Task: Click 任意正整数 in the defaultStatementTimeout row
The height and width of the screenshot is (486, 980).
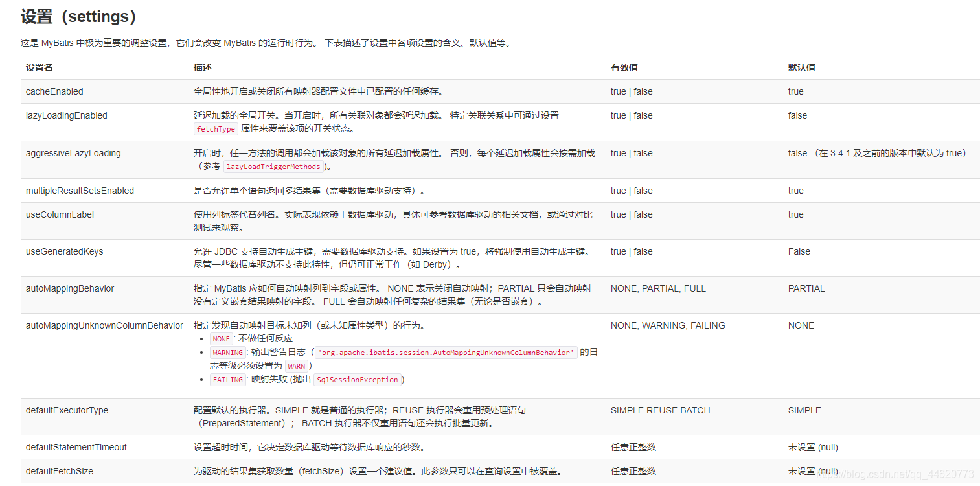Action: (633, 447)
